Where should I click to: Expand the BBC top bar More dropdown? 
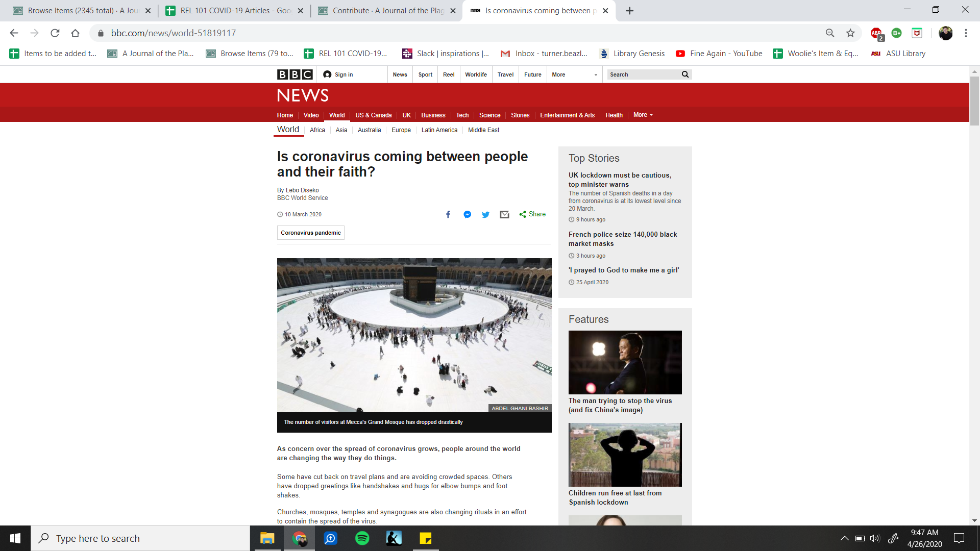click(x=574, y=74)
